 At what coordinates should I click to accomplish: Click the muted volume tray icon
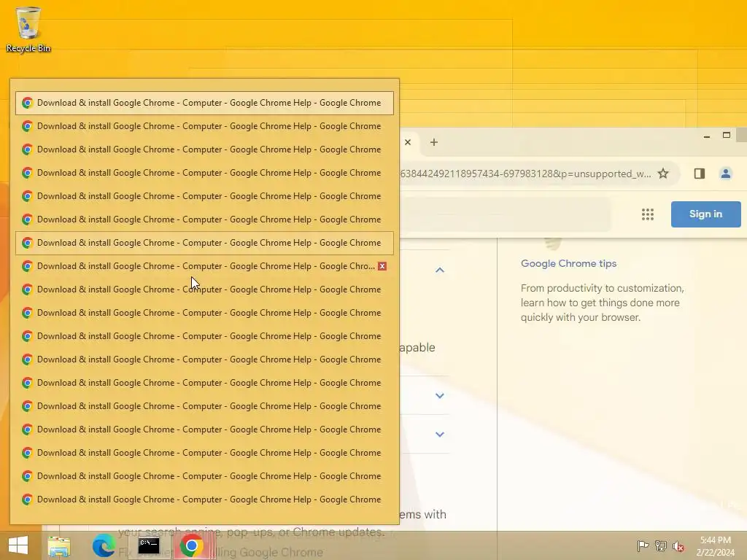(x=678, y=546)
